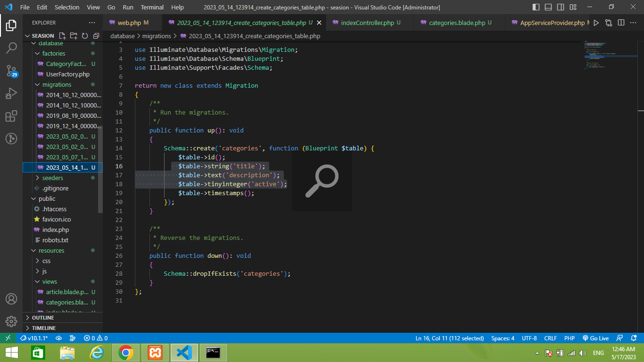Open the Explorer view in activity bar
644x362 pixels.
pyautogui.click(x=11, y=25)
